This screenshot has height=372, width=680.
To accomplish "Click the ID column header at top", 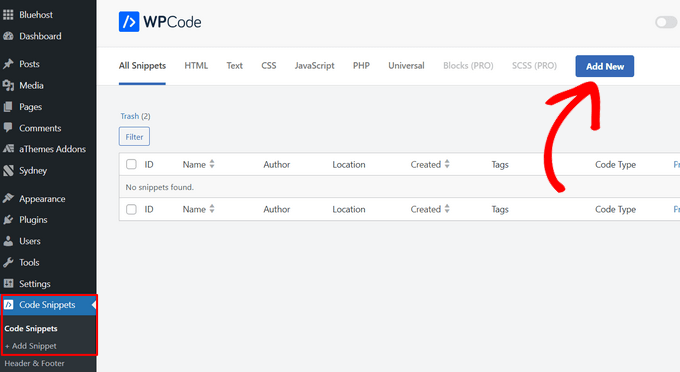I will coord(149,164).
